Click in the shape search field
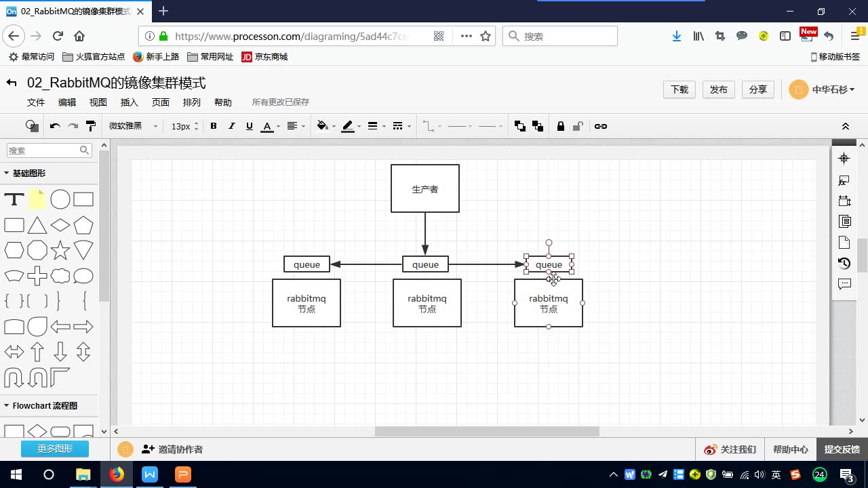This screenshot has height=488, width=868. point(49,150)
